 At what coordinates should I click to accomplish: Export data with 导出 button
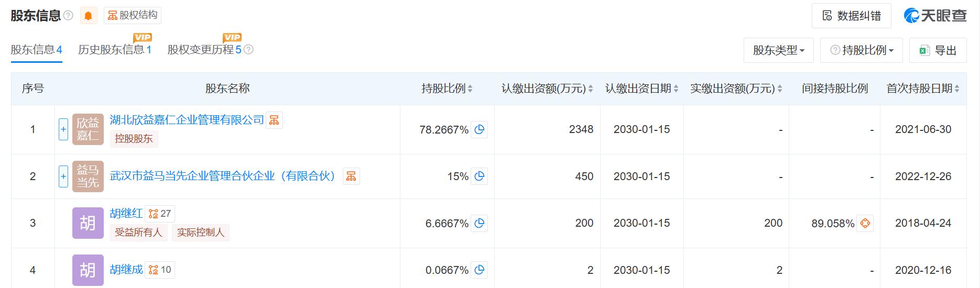click(938, 50)
